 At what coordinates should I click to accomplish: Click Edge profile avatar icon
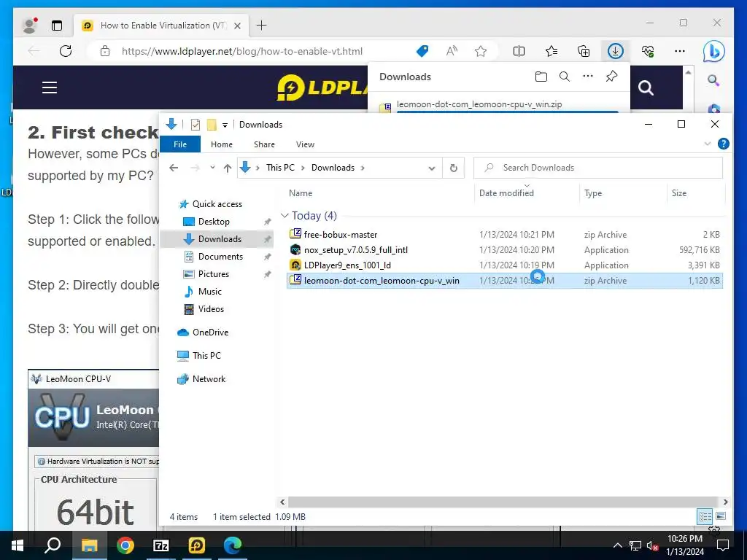30,26
